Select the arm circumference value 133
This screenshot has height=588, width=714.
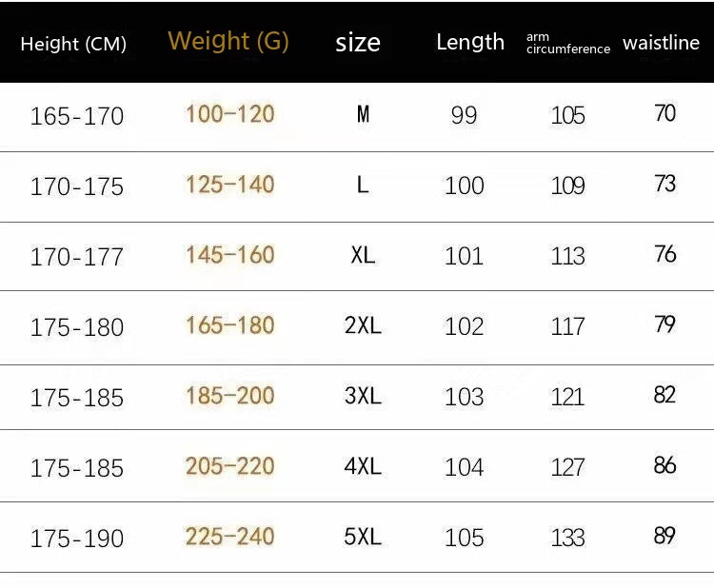(x=567, y=538)
